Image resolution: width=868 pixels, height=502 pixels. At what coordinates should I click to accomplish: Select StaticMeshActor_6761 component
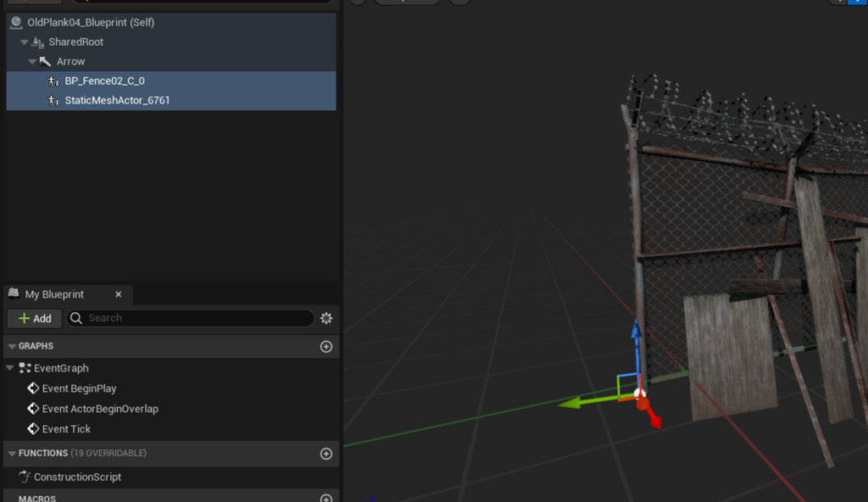[171, 100]
